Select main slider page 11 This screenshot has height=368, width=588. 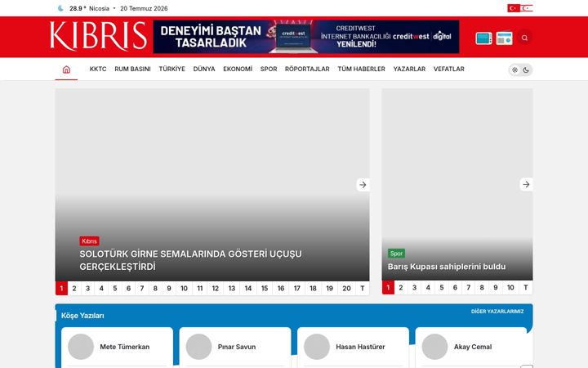pyautogui.click(x=200, y=289)
